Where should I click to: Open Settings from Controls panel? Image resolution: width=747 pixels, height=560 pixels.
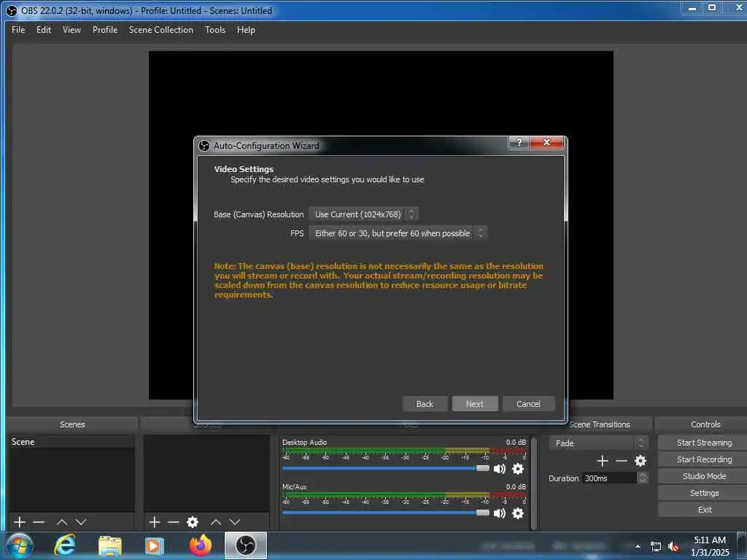[x=704, y=493]
